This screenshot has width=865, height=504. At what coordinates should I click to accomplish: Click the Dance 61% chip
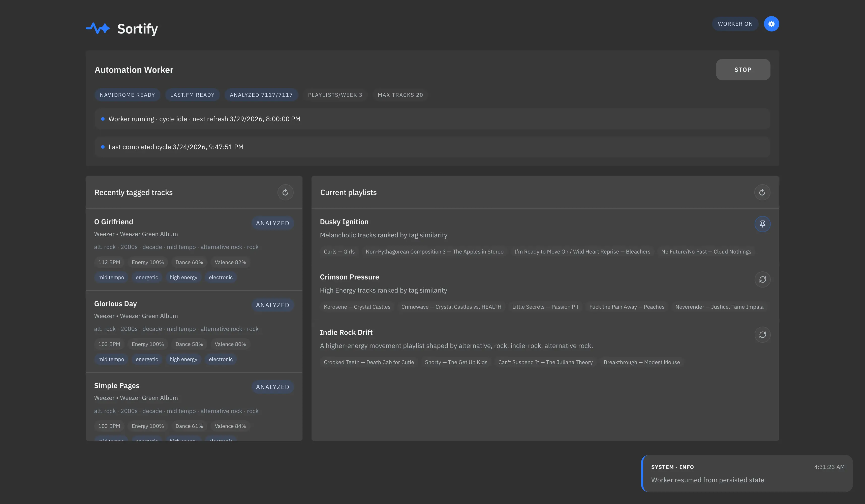(189, 426)
